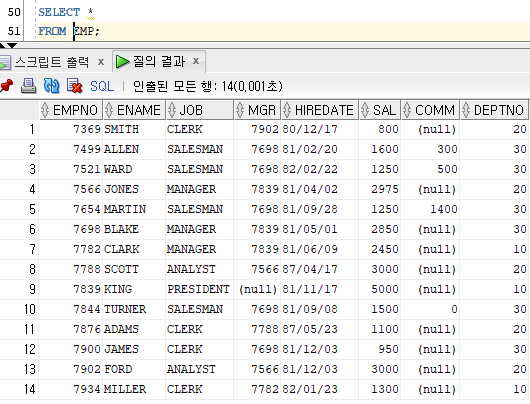This screenshot has height=404, width=530.
Task: Click the pin icon in results toolbar
Action: tap(6, 86)
